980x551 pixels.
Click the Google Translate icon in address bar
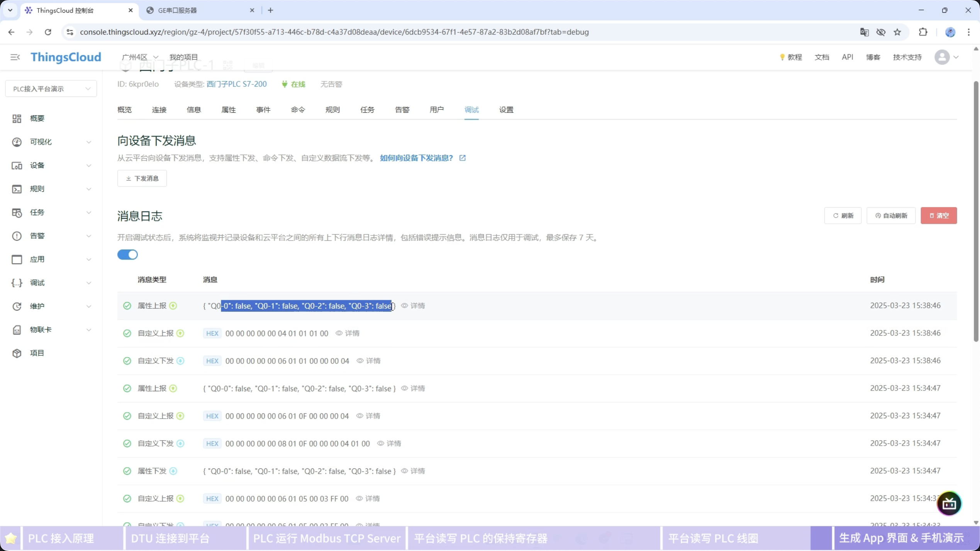coord(864,32)
